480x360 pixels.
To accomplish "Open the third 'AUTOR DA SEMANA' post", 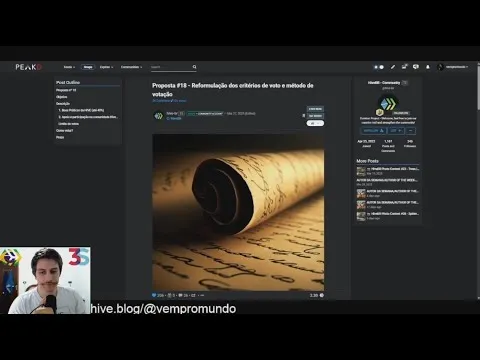I will pyautogui.click(x=393, y=203).
